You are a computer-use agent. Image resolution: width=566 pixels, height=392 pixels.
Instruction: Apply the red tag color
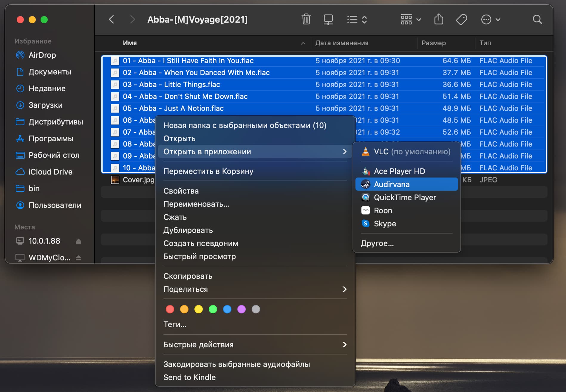point(170,309)
